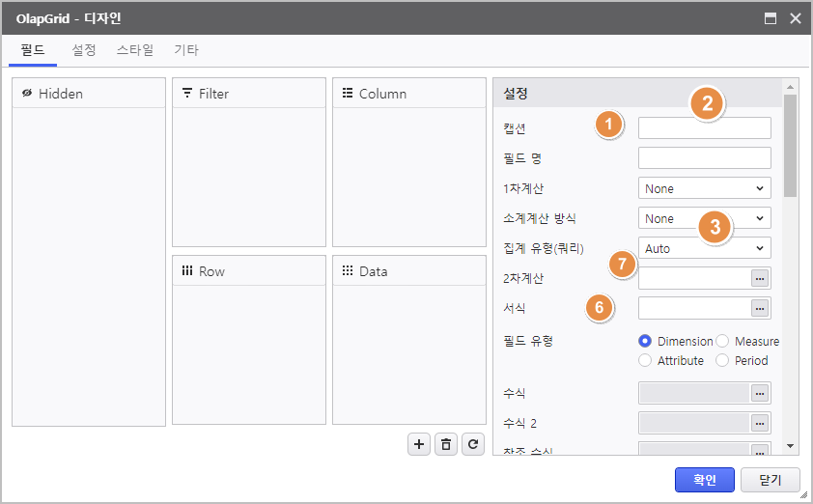Click the delete field trash icon
The image size is (813, 504).
pos(445,444)
